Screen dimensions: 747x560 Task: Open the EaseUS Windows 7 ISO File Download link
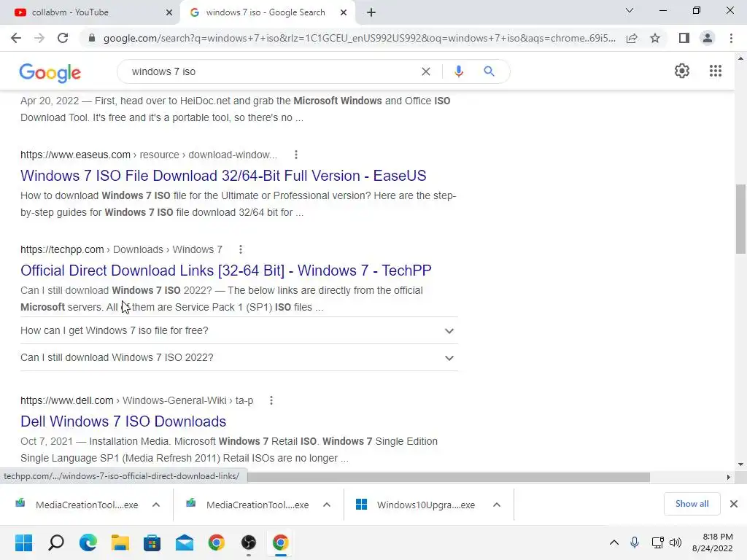click(223, 176)
